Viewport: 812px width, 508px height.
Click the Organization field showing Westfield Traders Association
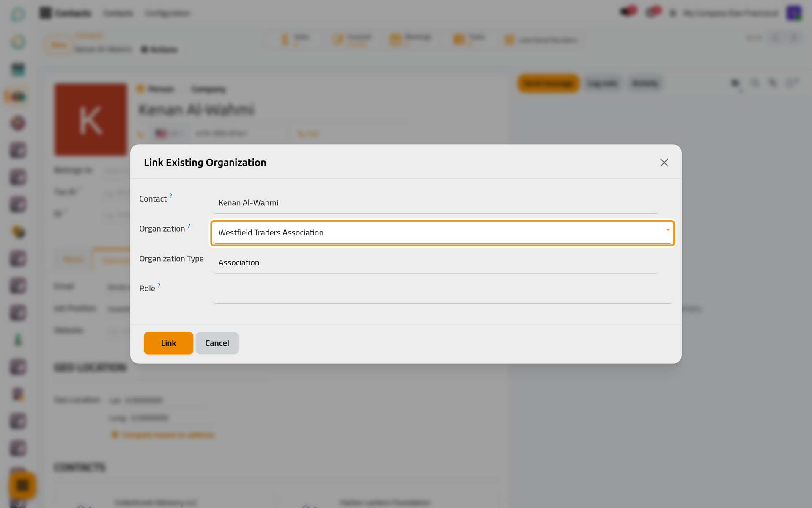click(442, 232)
